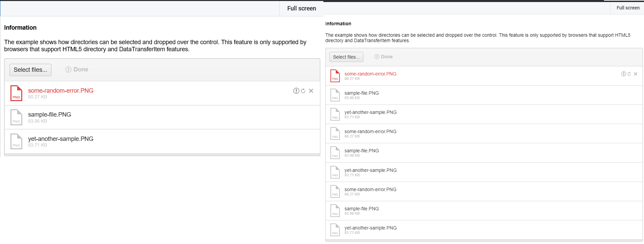Click the yet-another-sample.PNG file icon in the left list
Viewport: 644px width, 244px height.
point(16,142)
